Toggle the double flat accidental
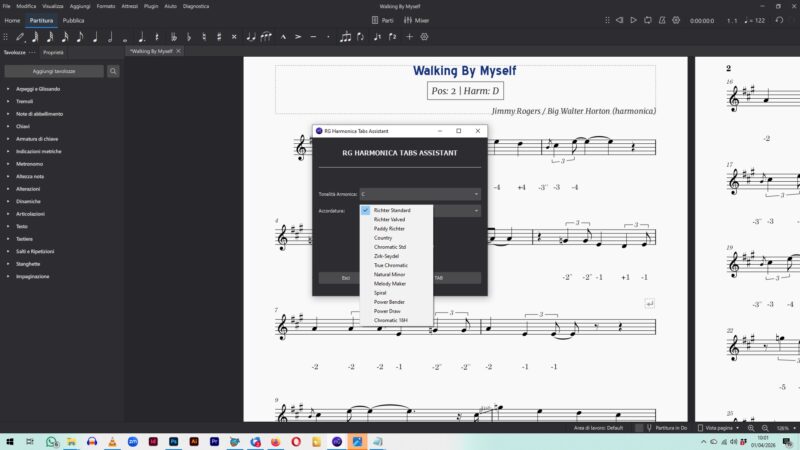This screenshot has height=450, width=800. coord(173,37)
